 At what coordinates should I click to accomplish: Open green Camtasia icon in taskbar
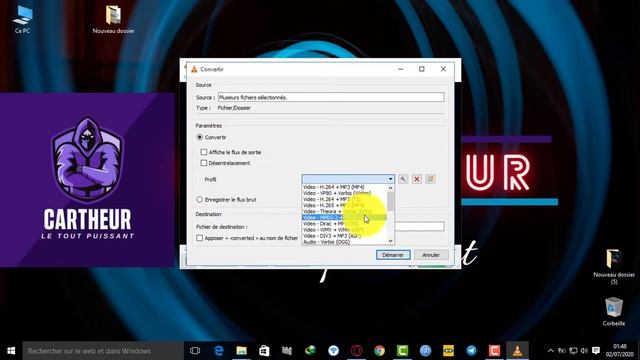(x=402, y=351)
